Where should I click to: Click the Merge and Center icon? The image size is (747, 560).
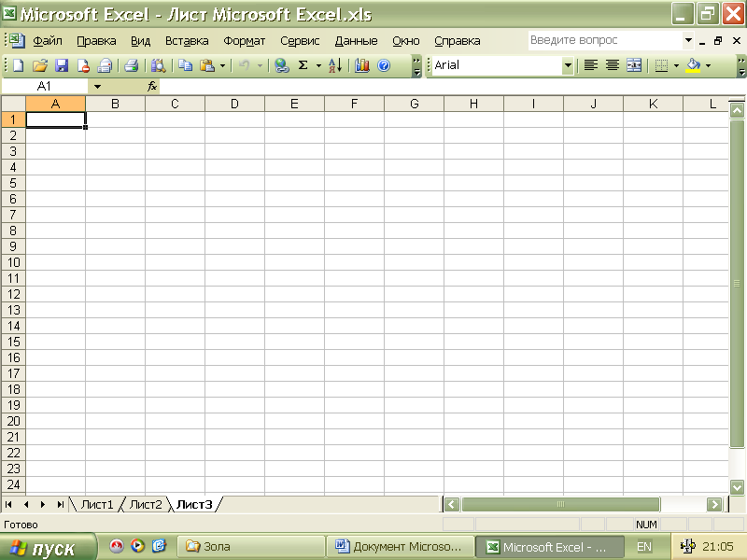634,65
